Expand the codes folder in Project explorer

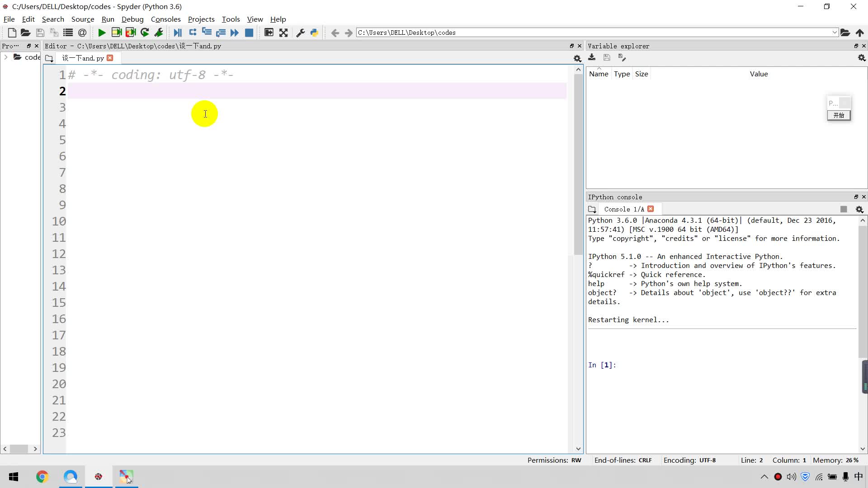5,57
